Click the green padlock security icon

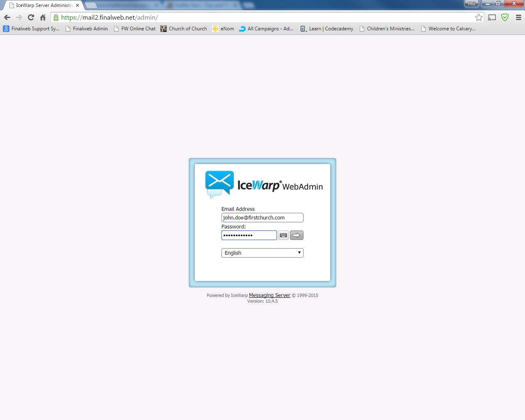point(56,17)
